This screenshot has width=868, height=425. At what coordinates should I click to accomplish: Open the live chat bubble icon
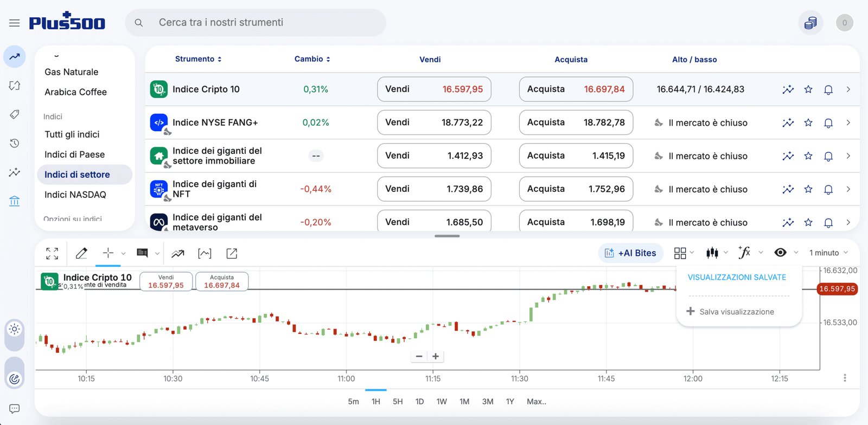(x=15, y=409)
